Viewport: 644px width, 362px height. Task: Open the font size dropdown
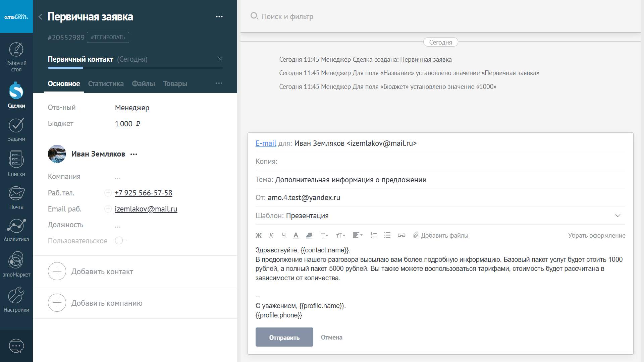click(x=340, y=235)
